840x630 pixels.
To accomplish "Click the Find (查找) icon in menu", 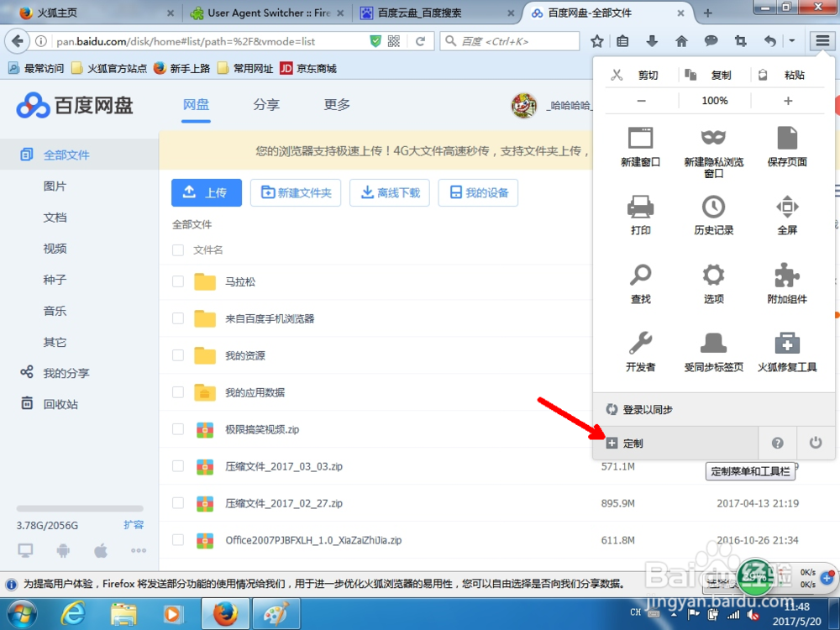I will [641, 277].
